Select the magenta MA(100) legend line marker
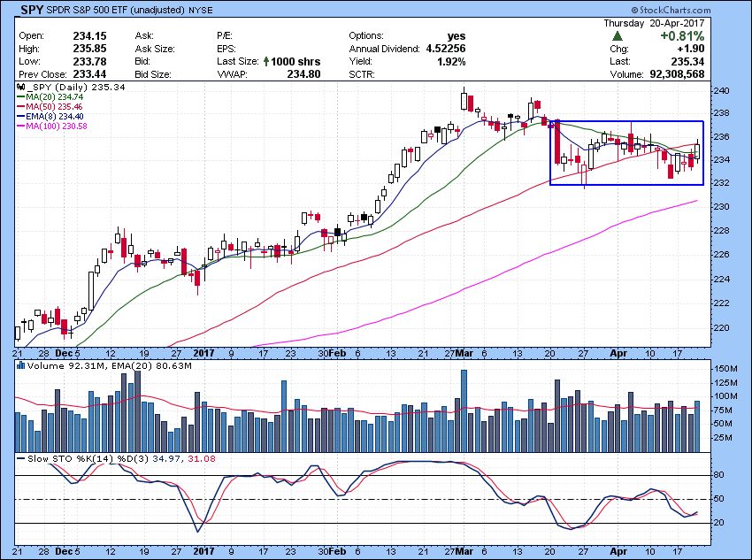Image resolution: width=752 pixels, height=560 pixels. pos(21,127)
